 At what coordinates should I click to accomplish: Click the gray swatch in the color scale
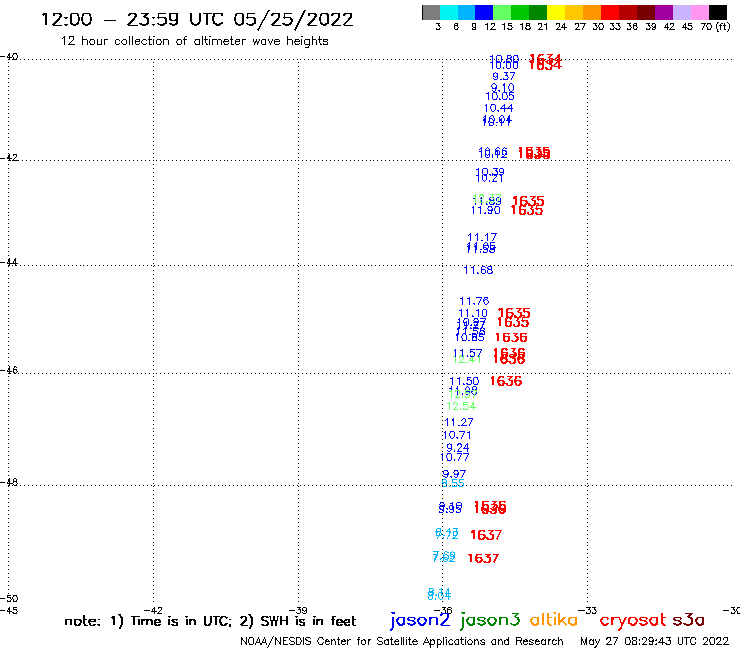pos(431,12)
